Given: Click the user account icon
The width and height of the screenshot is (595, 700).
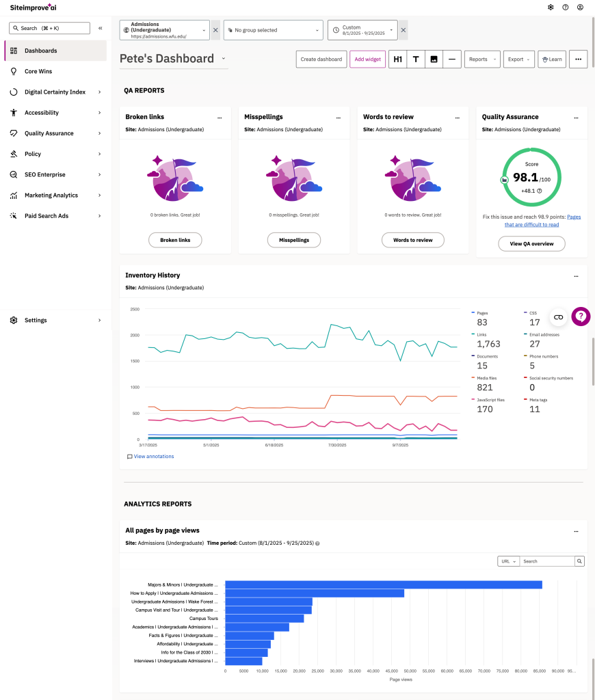Looking at the screenshot, I should (x=580, y=8).
